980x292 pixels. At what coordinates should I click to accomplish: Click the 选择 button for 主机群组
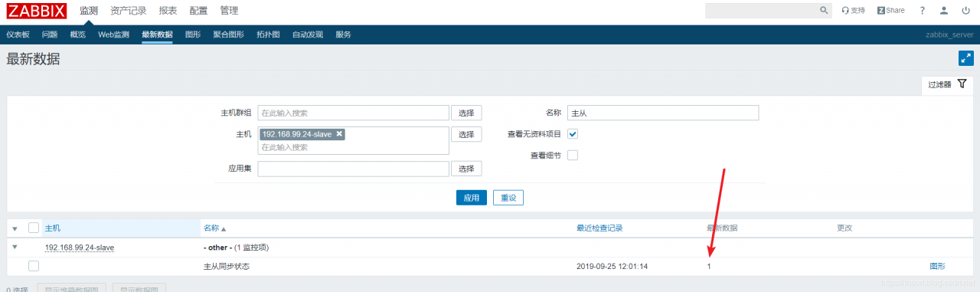(466, 113)
